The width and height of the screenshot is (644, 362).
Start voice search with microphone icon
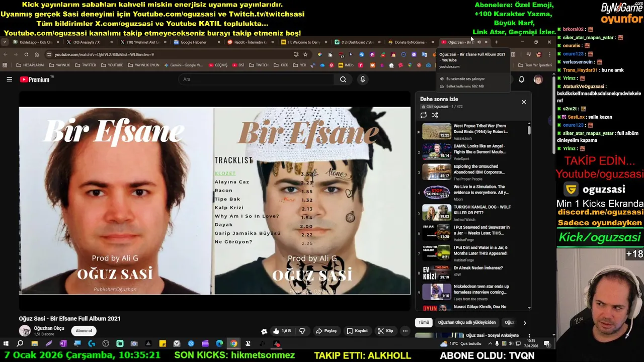(x=362, y=79)
